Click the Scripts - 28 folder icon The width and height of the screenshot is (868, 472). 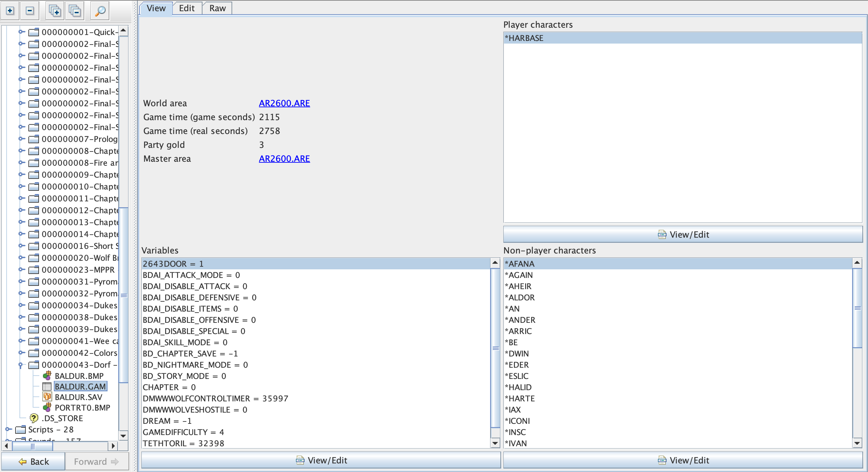click(x=20, y=429)
